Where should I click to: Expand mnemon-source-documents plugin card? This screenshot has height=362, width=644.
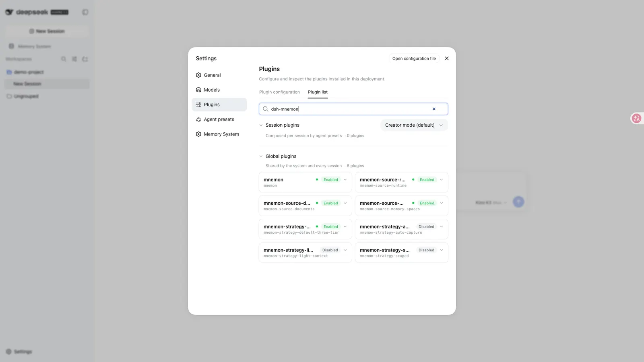click(x=345, y=203)
